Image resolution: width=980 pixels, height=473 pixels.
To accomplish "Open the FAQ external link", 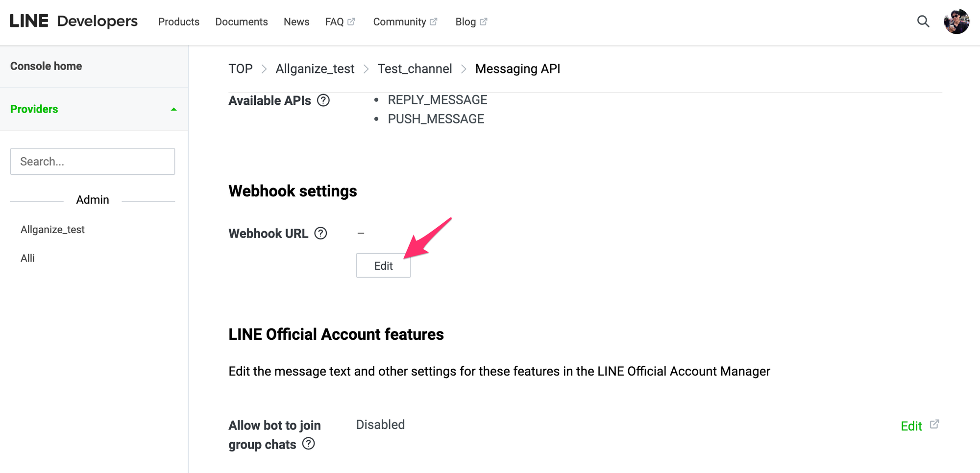I will pos(340,22).
